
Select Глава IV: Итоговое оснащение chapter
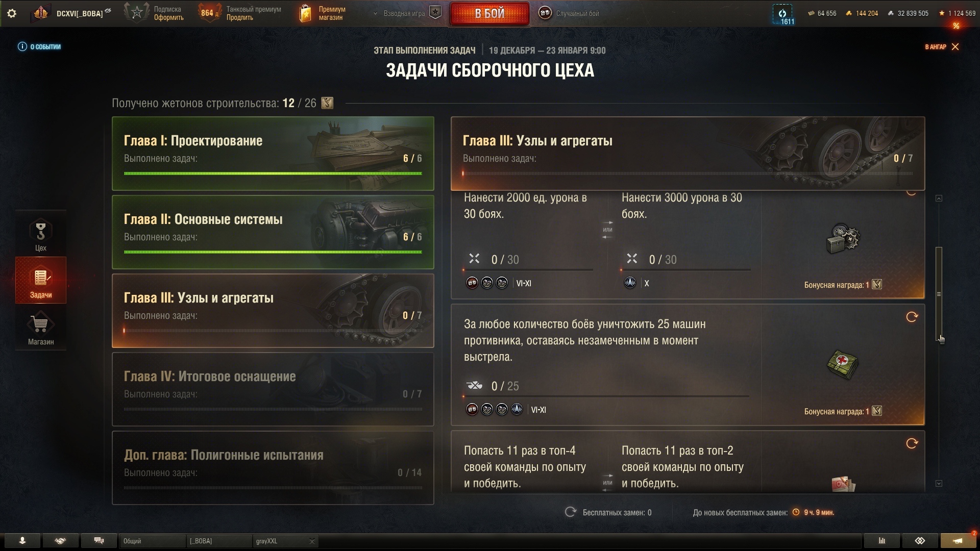point(273,389)
